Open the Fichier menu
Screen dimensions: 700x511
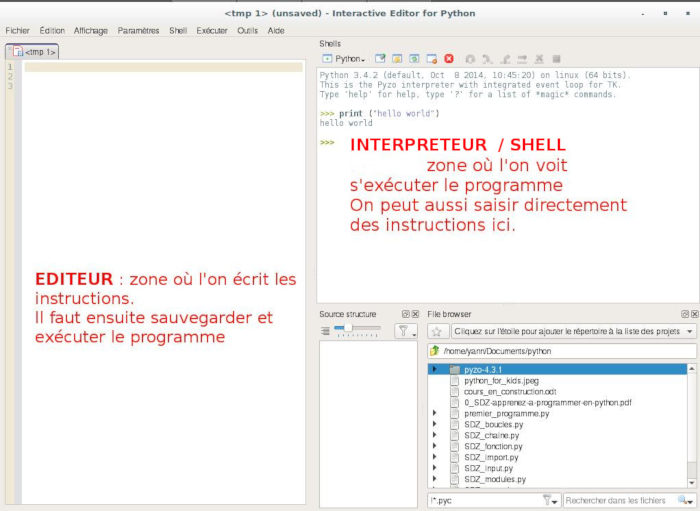point(17,30)
